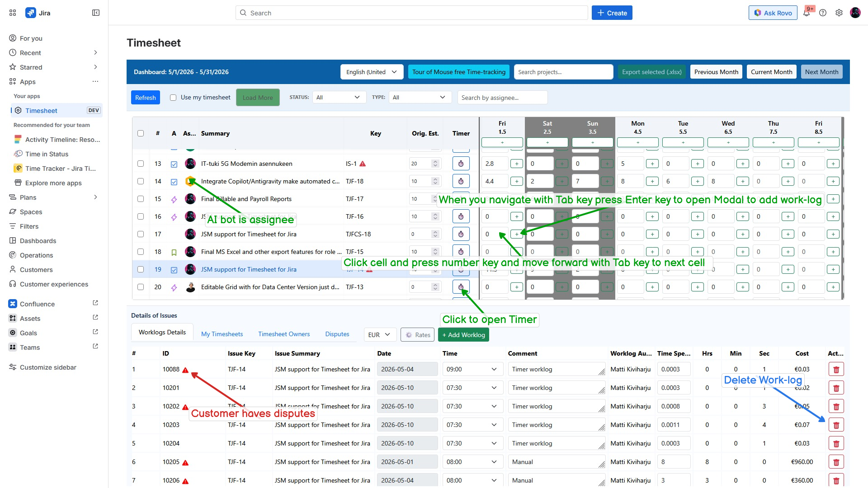This screenshot has height=488, width=868.
Task: Adjust Orig. Est. stepper for TJF-18 row
Action: [x=435, y=181]
